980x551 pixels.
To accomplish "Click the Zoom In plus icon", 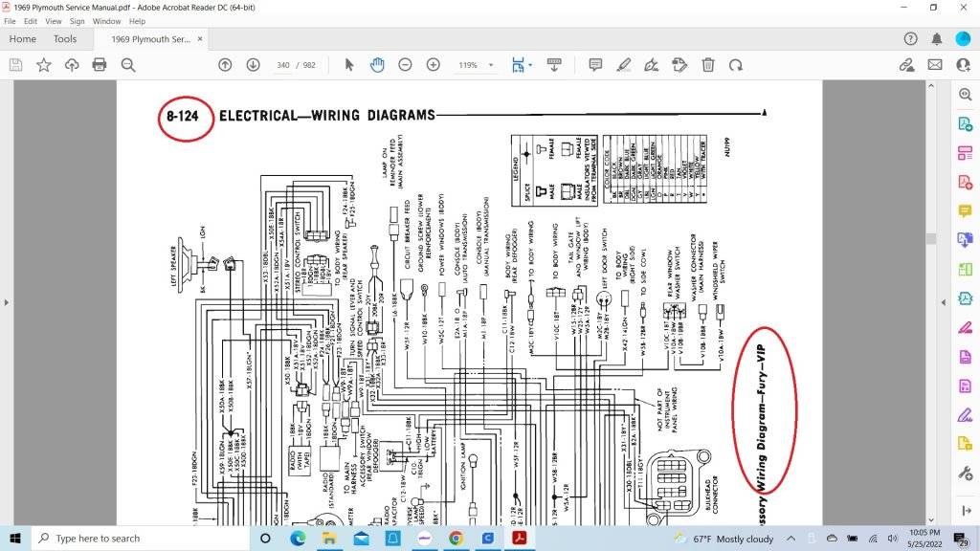I will (x=433, y=65).
